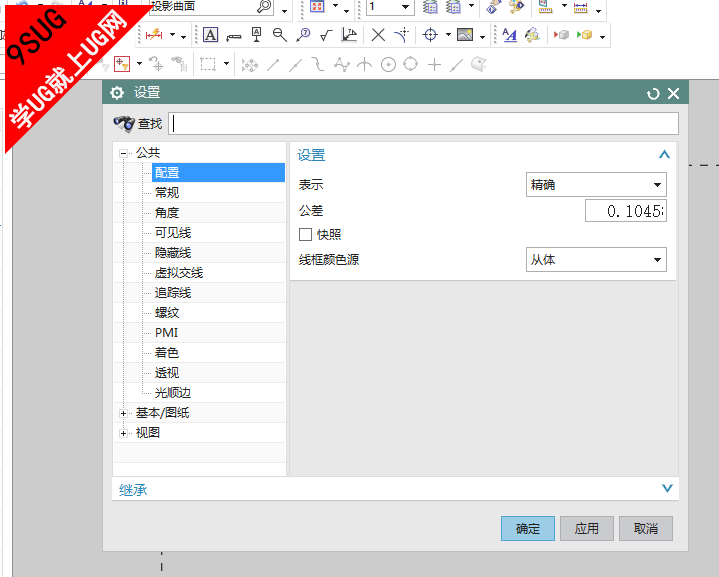
Task: Click the snap Intersection plus icon
Action: click(434, 65)
